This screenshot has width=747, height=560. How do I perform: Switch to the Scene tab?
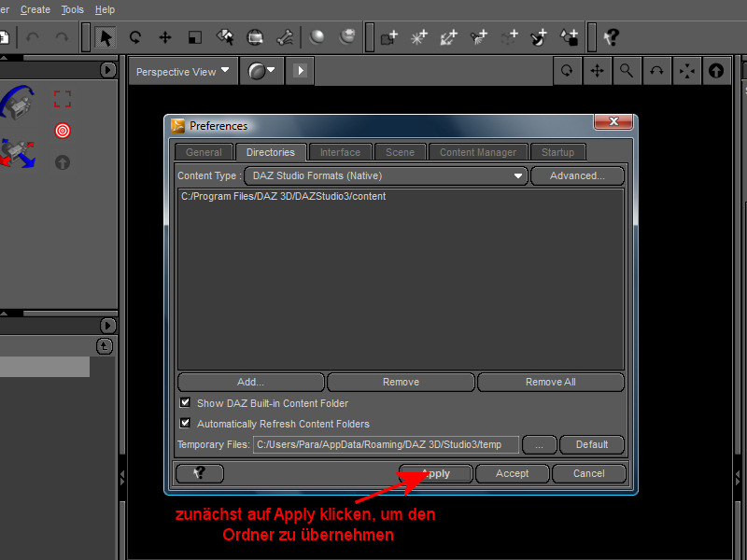click(x=401, y=152)
